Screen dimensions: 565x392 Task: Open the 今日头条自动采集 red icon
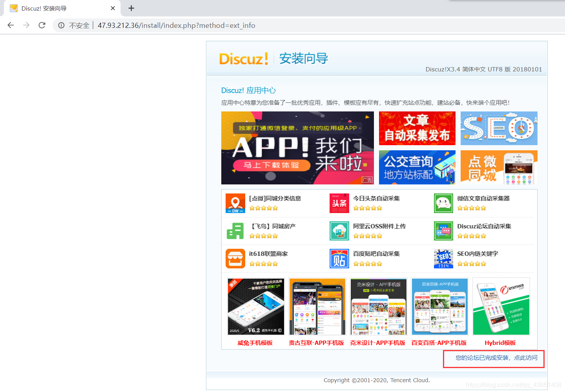click(339, 203)
